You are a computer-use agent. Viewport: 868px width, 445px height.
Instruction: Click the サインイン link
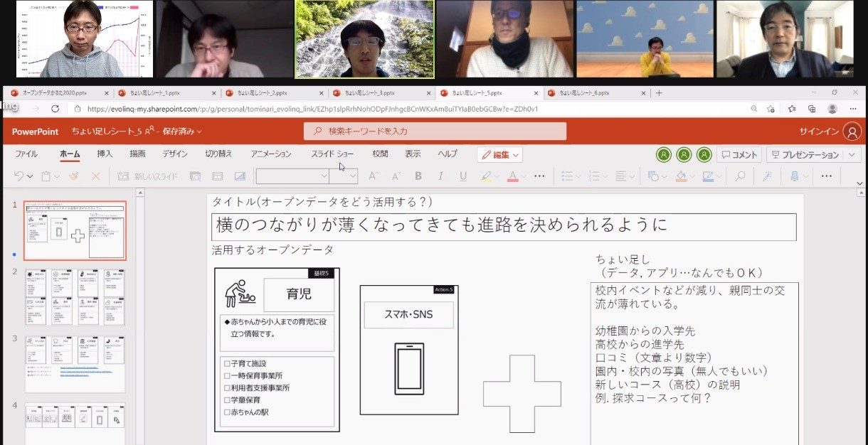(x=820, y=132)
